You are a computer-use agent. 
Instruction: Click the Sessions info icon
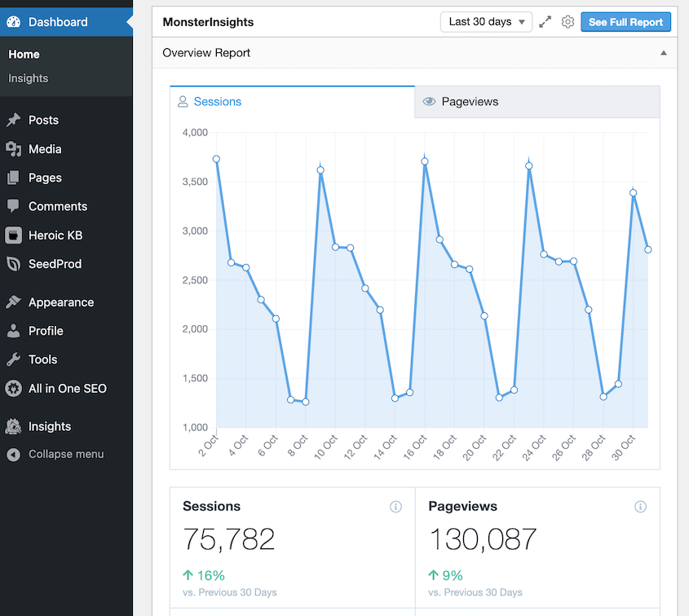(x=395, y=507)
